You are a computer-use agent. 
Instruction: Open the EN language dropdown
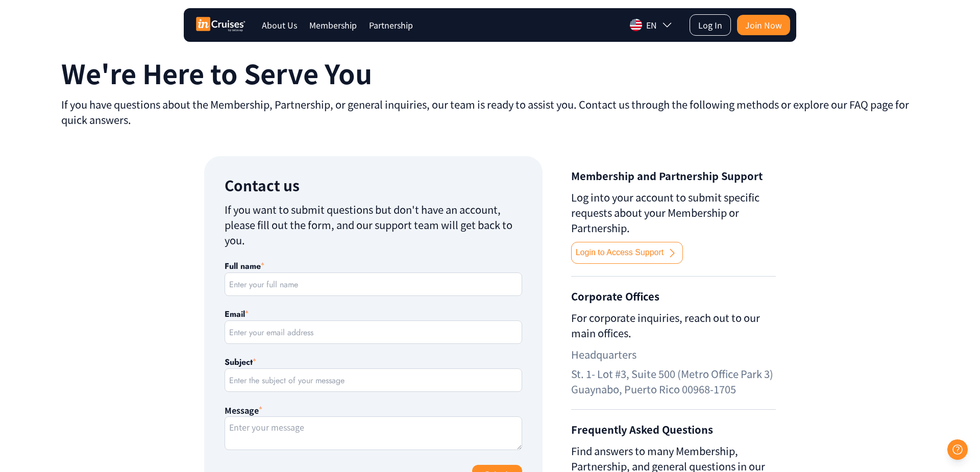[x=651, y=24]
